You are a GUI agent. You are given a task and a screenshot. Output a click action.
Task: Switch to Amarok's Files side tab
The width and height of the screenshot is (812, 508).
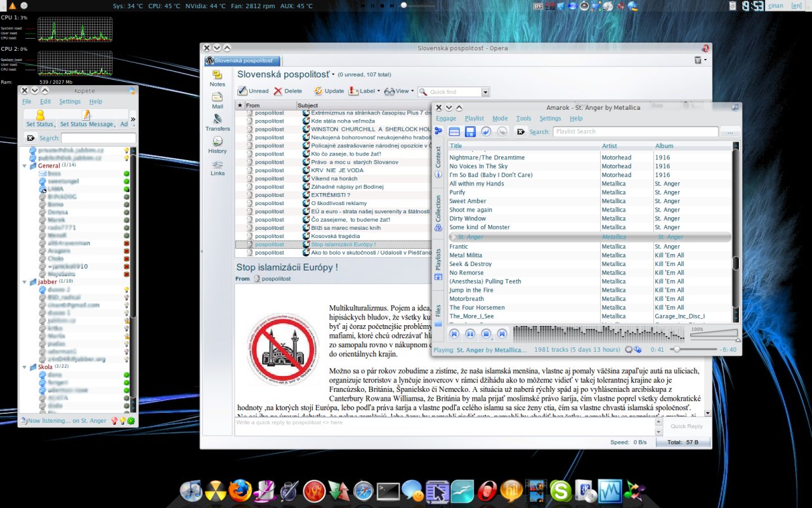[x=438, y=316]
